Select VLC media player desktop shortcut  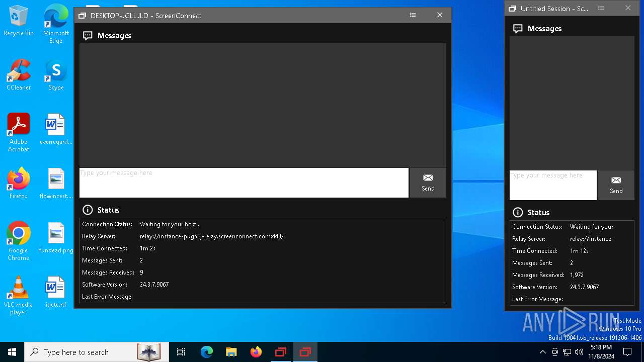click(x=19, y=296)
